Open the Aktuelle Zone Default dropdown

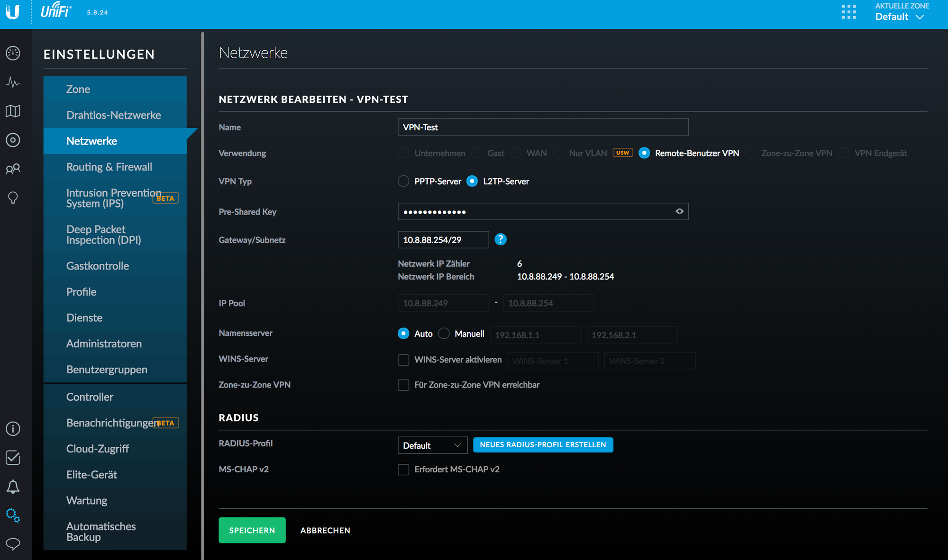(899, 17)
